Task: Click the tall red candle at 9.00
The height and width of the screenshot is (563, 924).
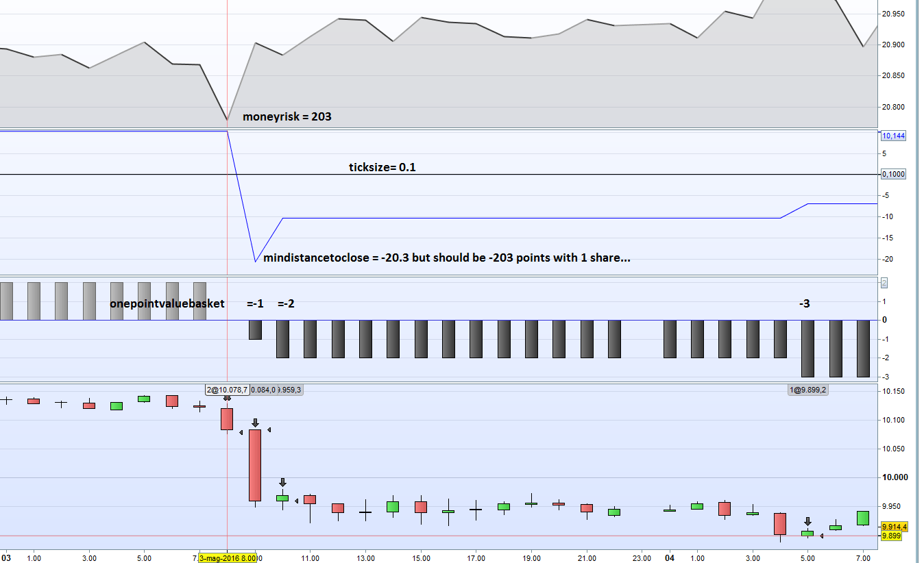Action: [x=255, y=466]
